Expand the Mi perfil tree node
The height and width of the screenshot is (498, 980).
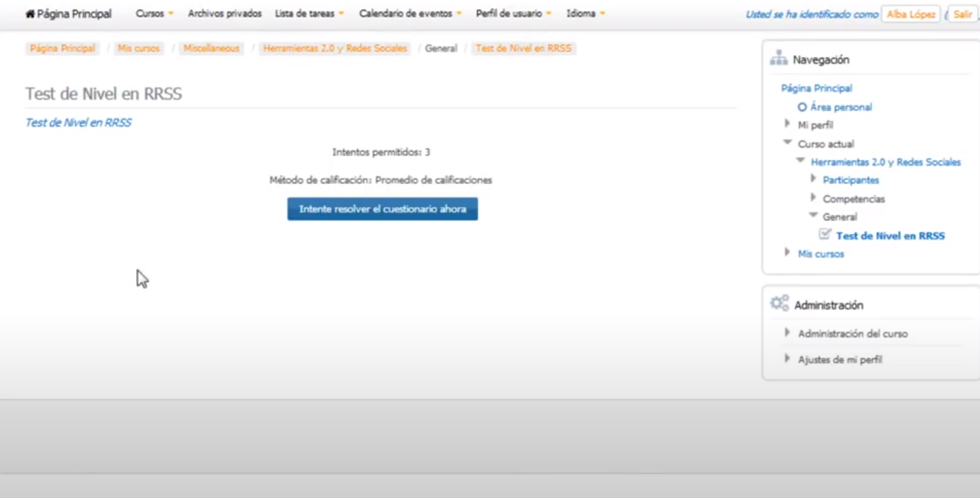[787, 124]
